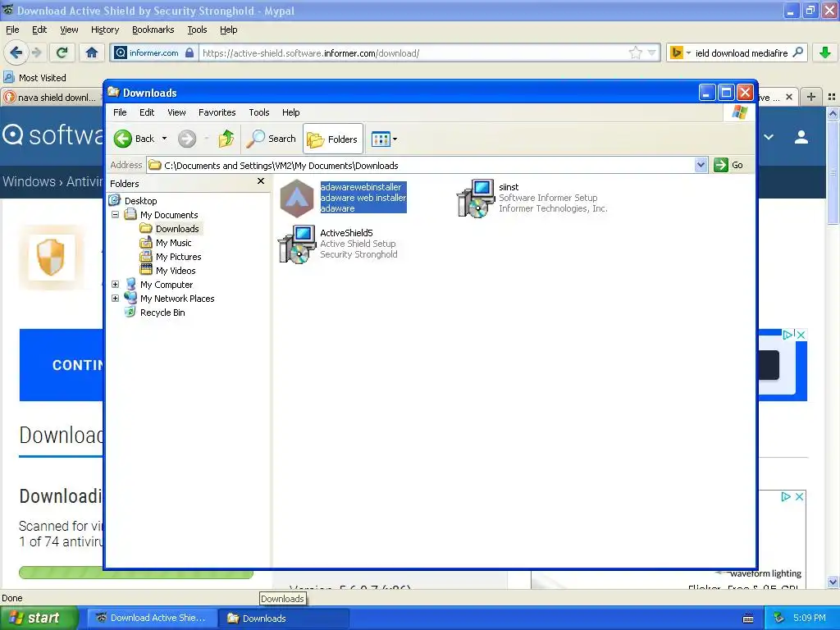Image resolution: width=840 pixels, height=630 pixels.
Task: Click the adawarewebinstaller file name
Action: [361, 187]
